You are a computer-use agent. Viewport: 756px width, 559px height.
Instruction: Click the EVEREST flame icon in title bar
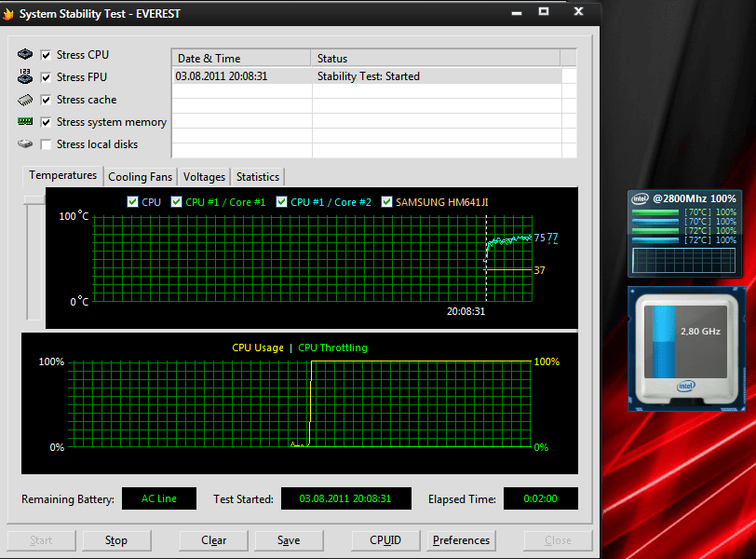pyautogui.click(x=7, y=13)
